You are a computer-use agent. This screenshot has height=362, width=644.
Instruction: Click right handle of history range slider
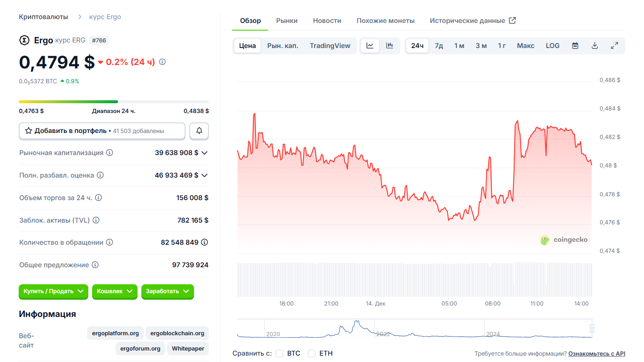coord(592,328)
